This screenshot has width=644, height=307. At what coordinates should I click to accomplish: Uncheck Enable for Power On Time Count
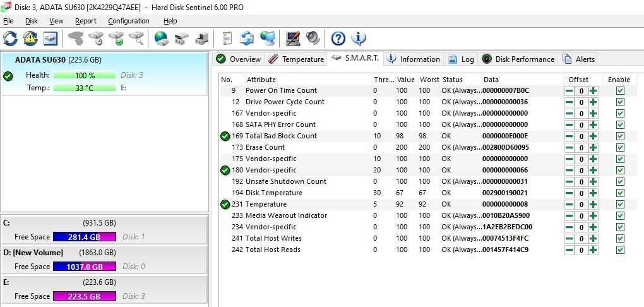[x=620, y=91]
